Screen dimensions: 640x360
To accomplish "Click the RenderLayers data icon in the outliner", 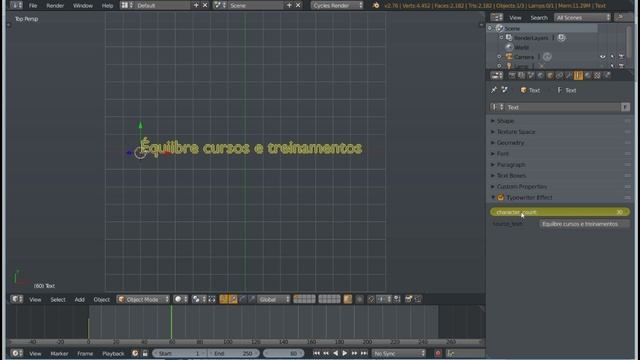I will point(562,38).
